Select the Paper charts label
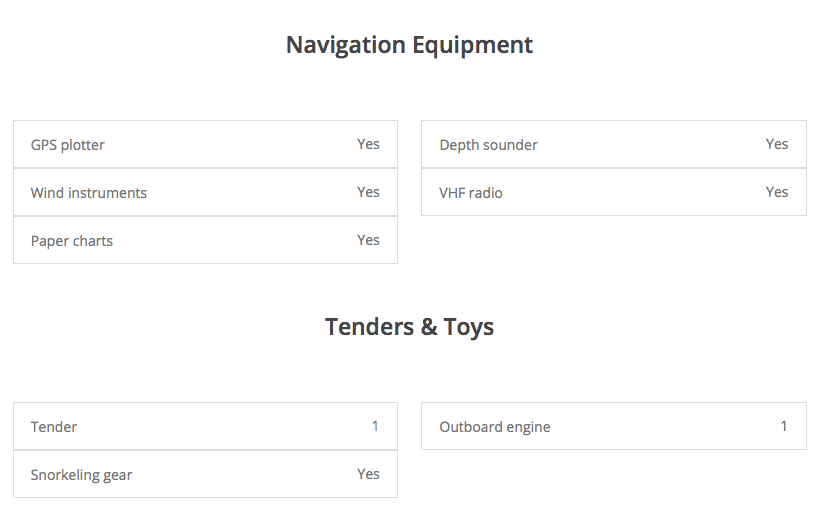The height and width of the screenshot is (513, 821). pos(72,241)
